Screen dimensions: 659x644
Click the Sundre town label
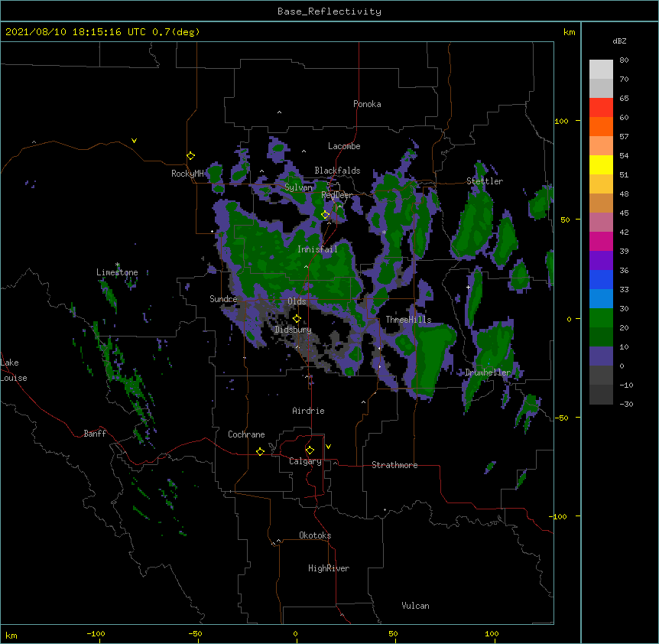pyautogui.click(x=223, y=299)
